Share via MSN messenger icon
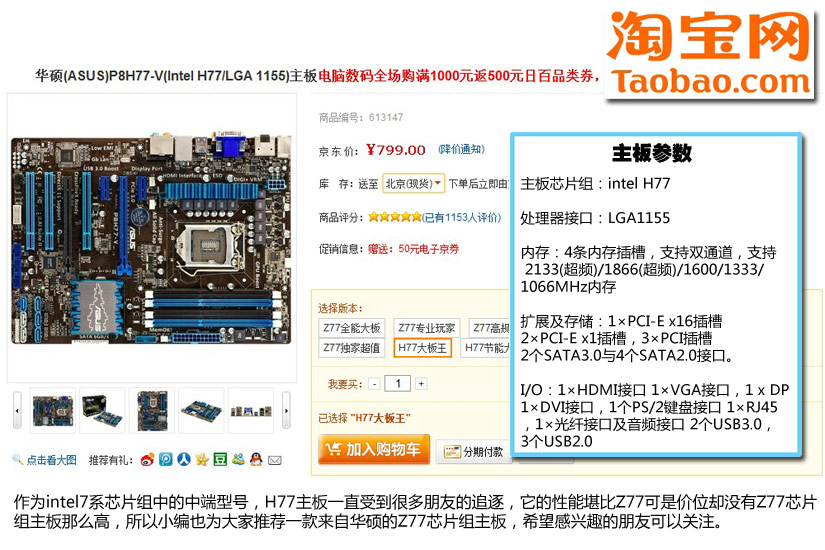Image resolution: width=825 pixels, height=550 pixels. [238, 459]
